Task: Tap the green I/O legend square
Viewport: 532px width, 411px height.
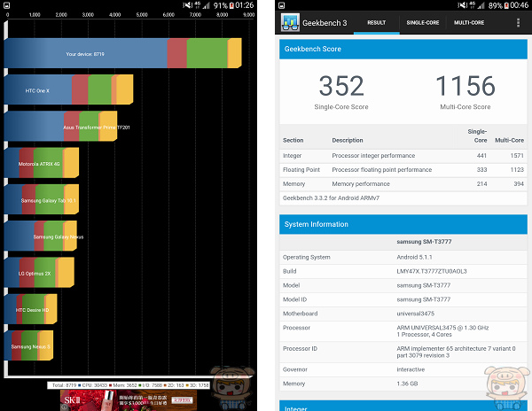Action: click(x=140, y=385)
